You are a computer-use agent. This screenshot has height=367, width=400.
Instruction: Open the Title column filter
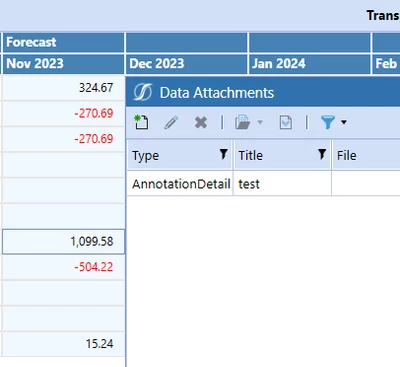click(x=322, y=154)
